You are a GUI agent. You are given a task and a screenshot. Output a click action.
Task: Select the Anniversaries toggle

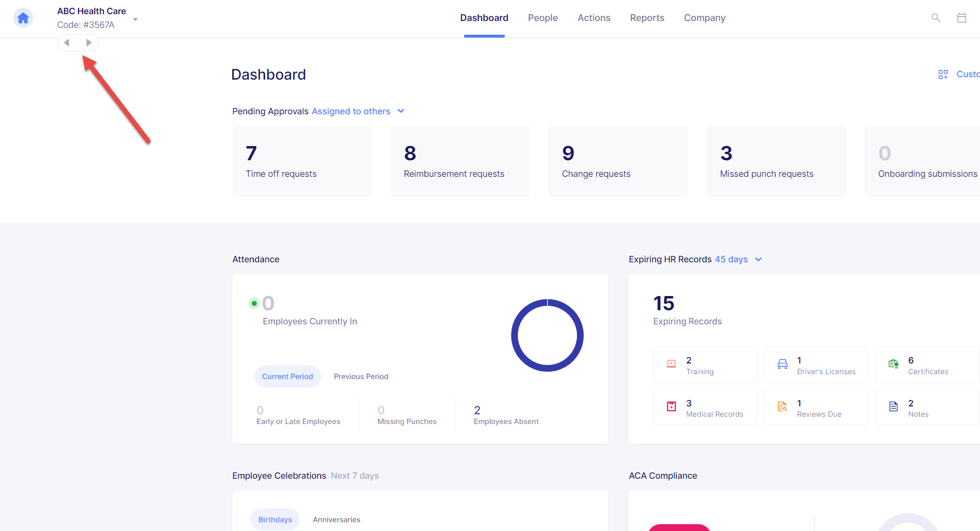(x=337, y=520)
